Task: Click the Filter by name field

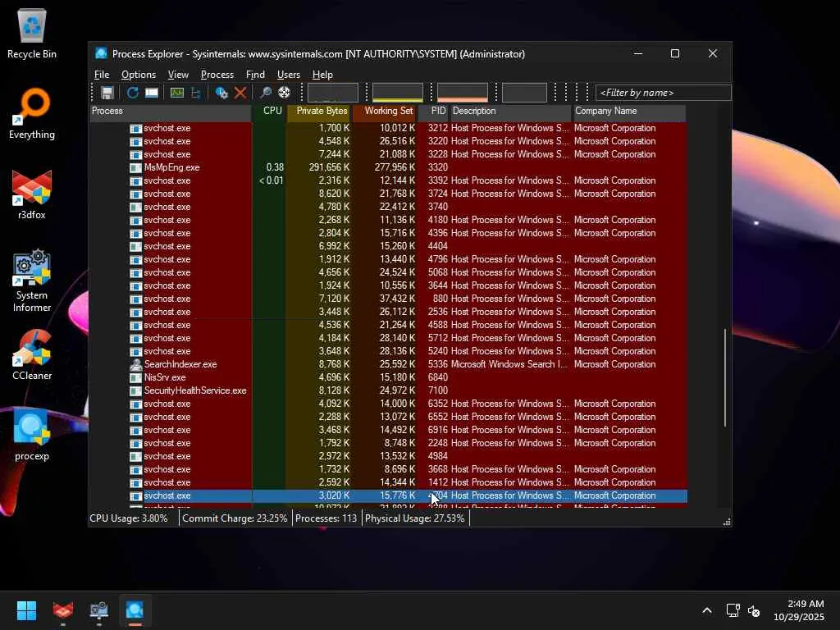Action: [x=663, y=93]
